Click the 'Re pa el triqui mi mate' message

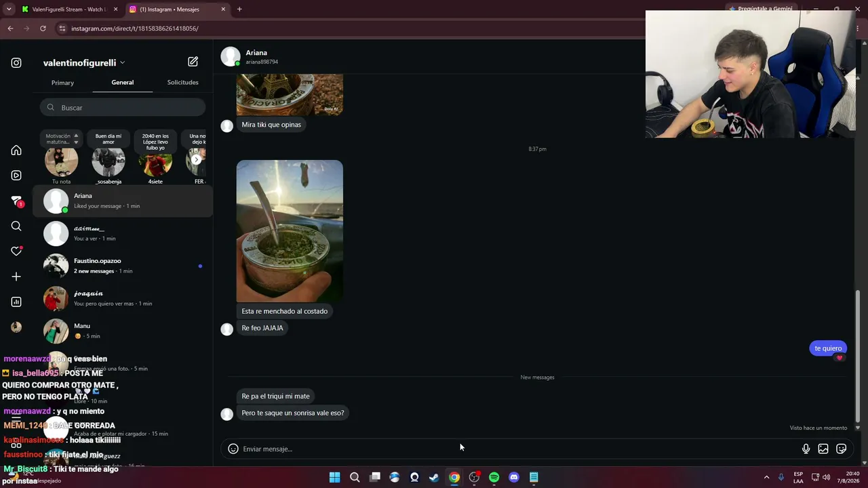275,396
